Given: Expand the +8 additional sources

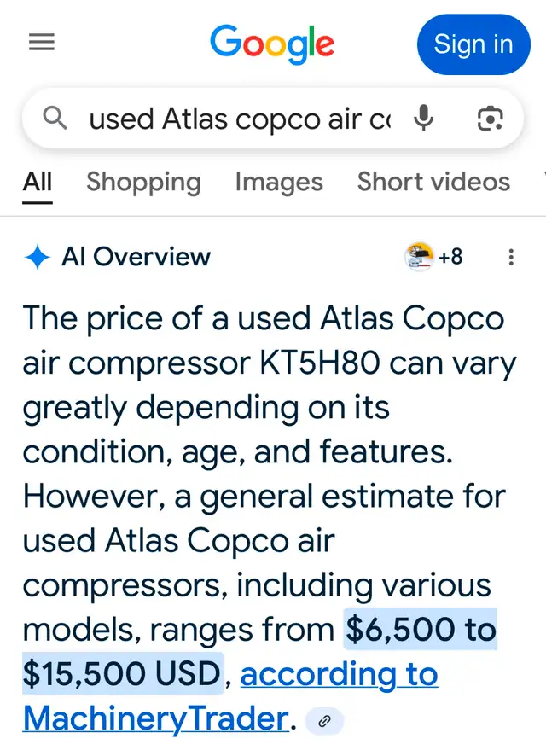Looking at the screenshot, I should pyautogui.click(x=450, y=257).
